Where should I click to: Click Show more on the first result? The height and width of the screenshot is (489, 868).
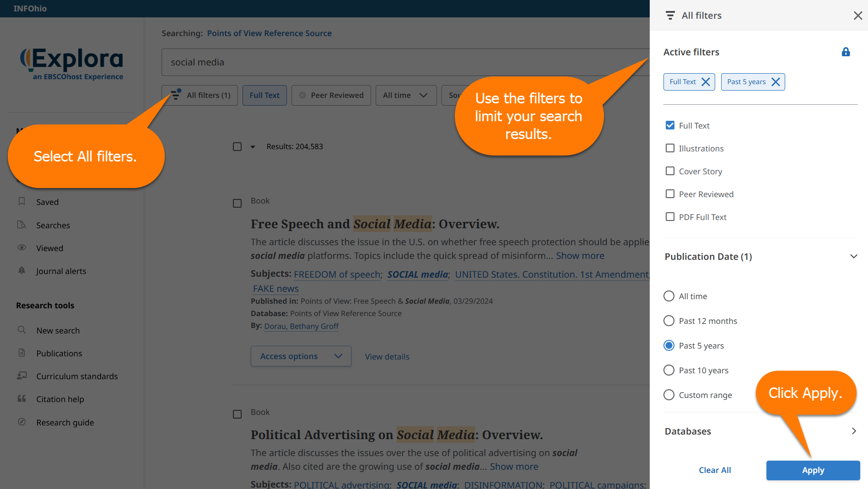[580, 256]
